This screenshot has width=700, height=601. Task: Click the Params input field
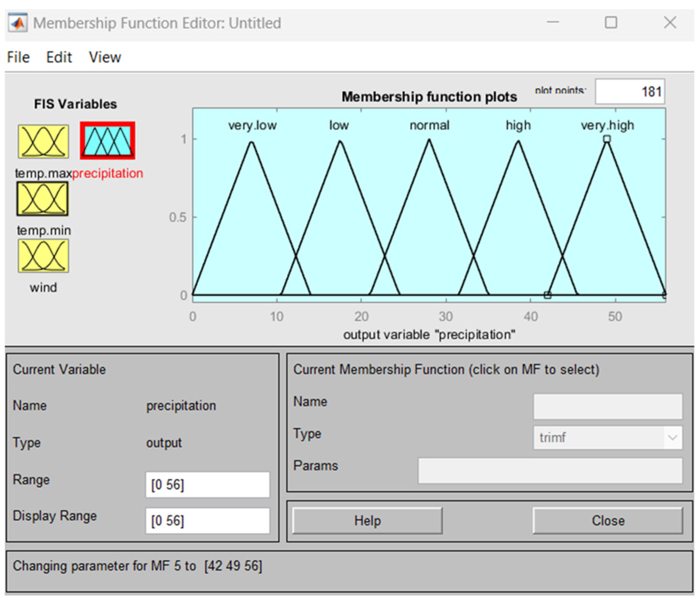[x=550, y=471]
